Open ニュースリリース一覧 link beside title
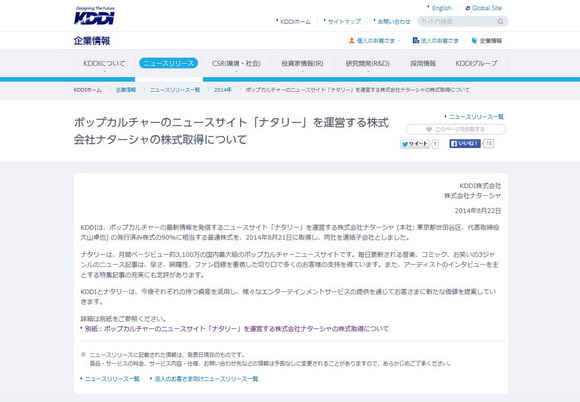 coord(476,117)
